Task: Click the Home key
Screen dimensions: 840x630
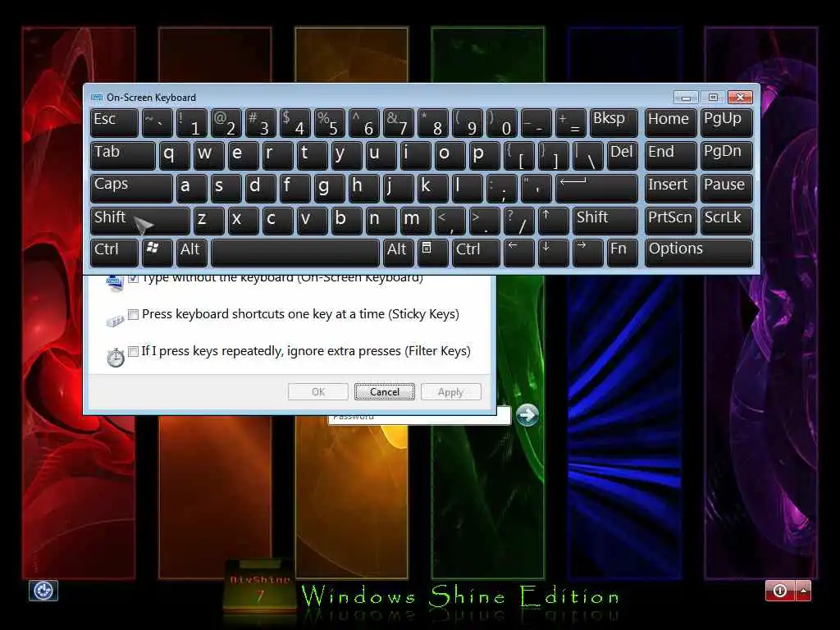Action: click(671, 122)
